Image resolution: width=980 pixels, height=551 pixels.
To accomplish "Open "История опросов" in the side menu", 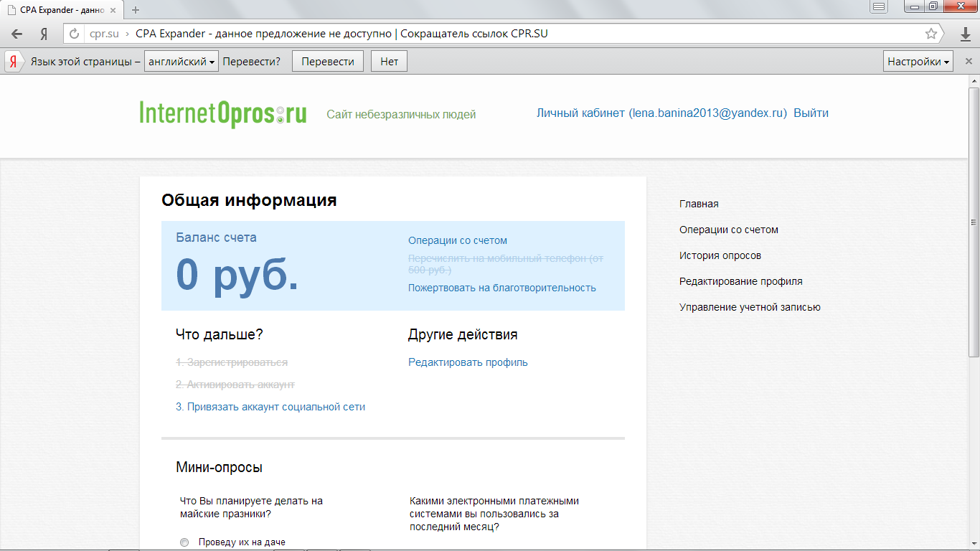I will 720,256.
